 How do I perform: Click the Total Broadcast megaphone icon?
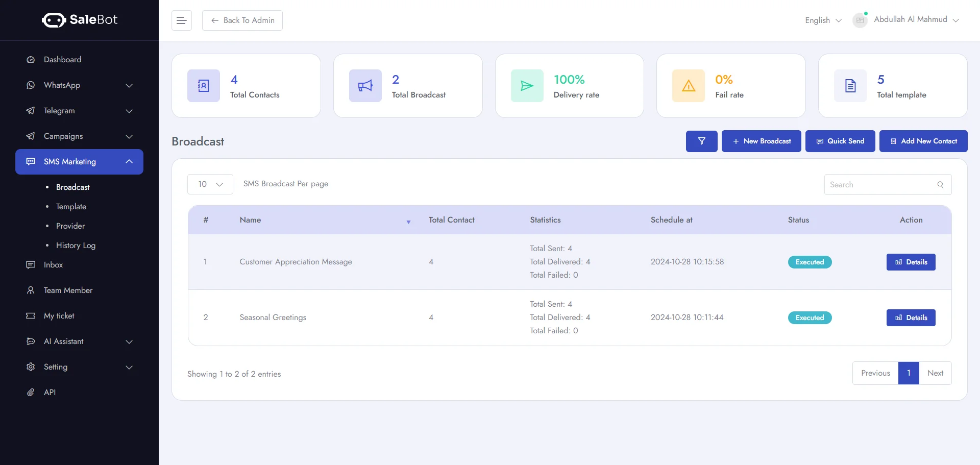[x=365, y=86]
